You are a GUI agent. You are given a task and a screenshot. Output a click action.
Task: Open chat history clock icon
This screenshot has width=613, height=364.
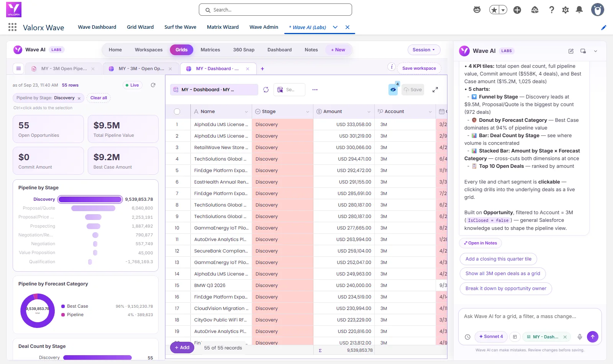tap(467, 337)
